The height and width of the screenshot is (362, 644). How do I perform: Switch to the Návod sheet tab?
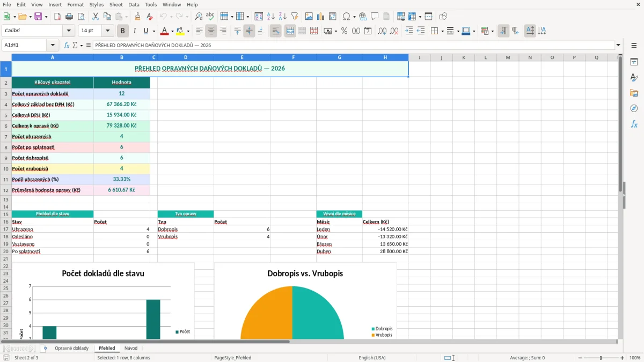click(131, 349)
